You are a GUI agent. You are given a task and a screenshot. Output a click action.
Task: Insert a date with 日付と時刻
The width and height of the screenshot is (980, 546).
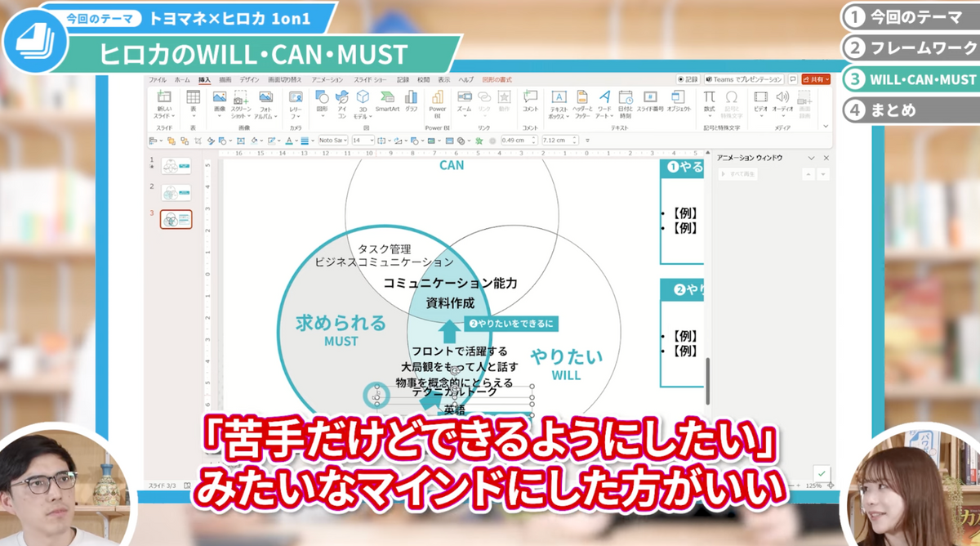626,103
